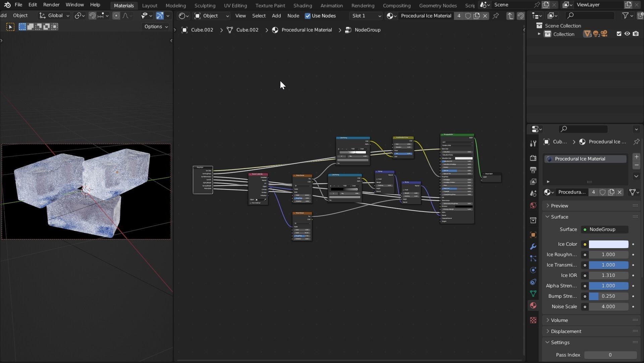Open the Object shader type dropdown
This screenshot has width=644, height=363.
tap(212, 16)
